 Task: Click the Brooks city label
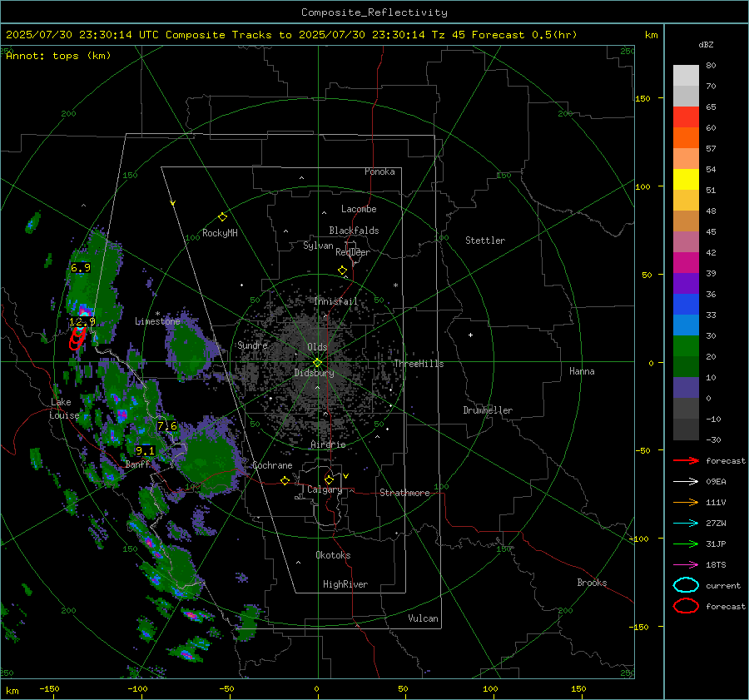[592, 583]
